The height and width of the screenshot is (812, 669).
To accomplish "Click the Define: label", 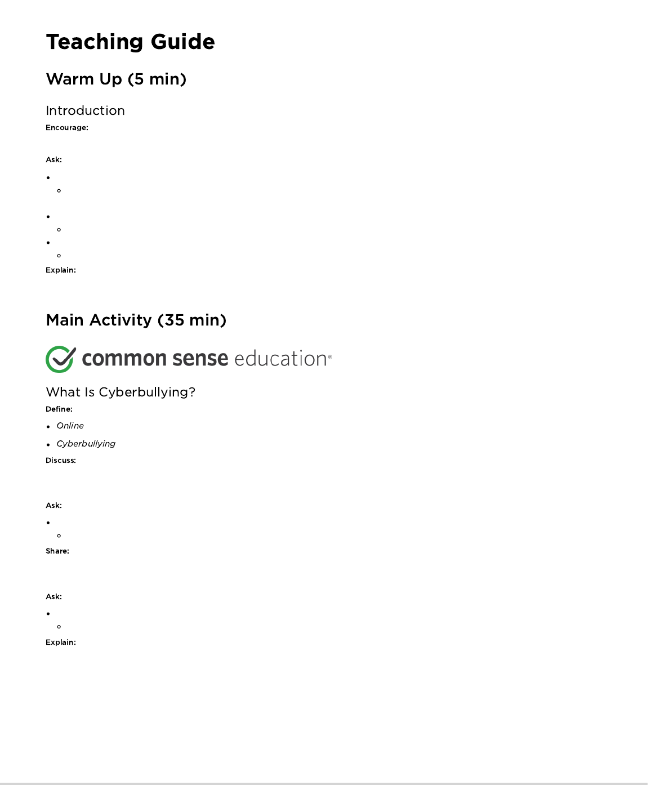I will pos(59,409).
